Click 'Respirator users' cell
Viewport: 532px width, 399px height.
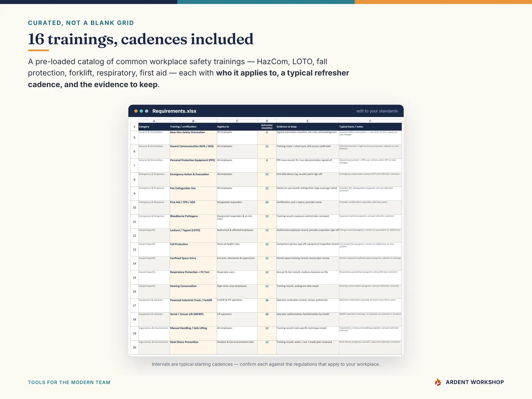click(237, 277)
